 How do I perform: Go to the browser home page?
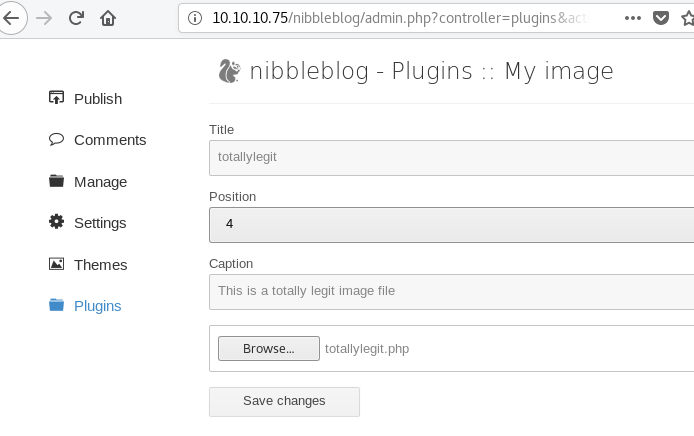pyautogui.click(x=108, y=18)
